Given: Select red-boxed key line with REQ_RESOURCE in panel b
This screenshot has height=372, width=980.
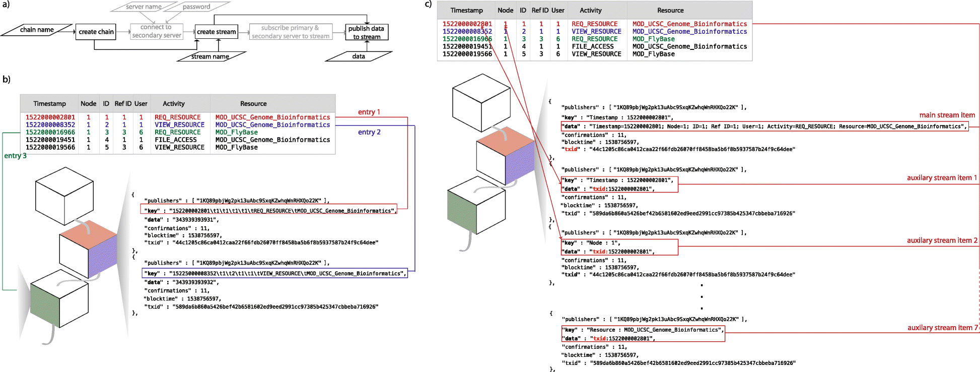Looking at the screenshot, I should 268,209.
